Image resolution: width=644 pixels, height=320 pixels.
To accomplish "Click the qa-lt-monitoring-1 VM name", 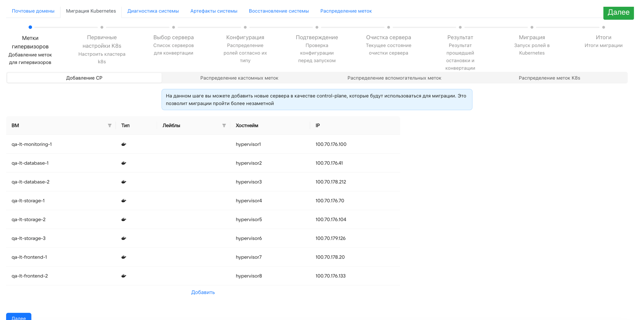I will click(32, 144).
